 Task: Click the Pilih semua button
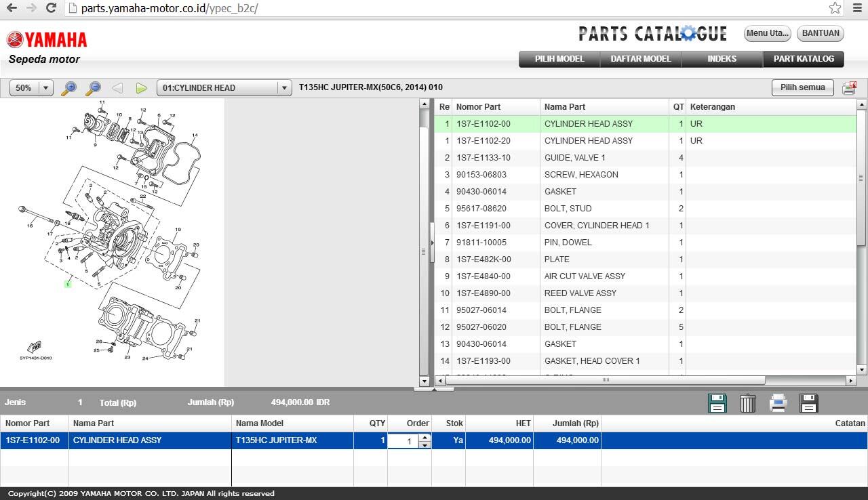coord(803,87)
